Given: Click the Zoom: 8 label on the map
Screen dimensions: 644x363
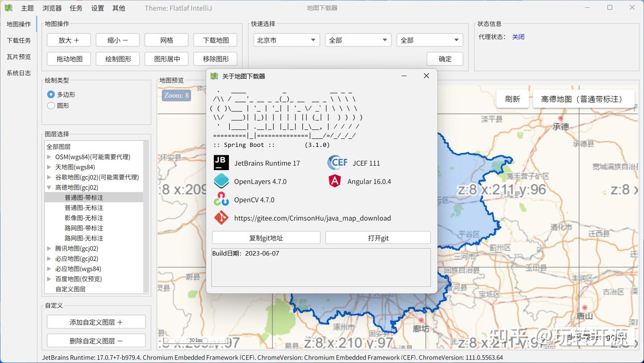Looking at the screenshot, I should (176, 95).
